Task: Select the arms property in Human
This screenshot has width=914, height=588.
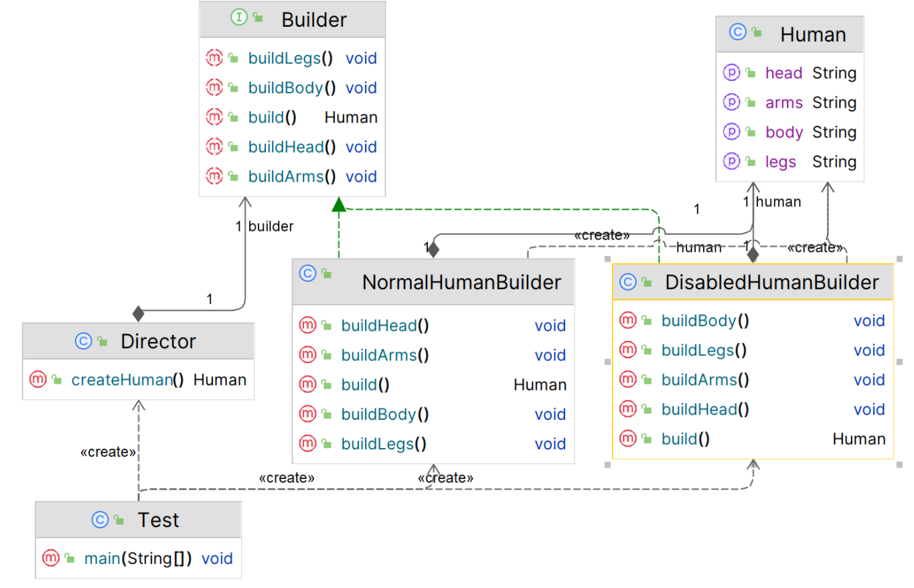Action: click(x=783, y=102)
